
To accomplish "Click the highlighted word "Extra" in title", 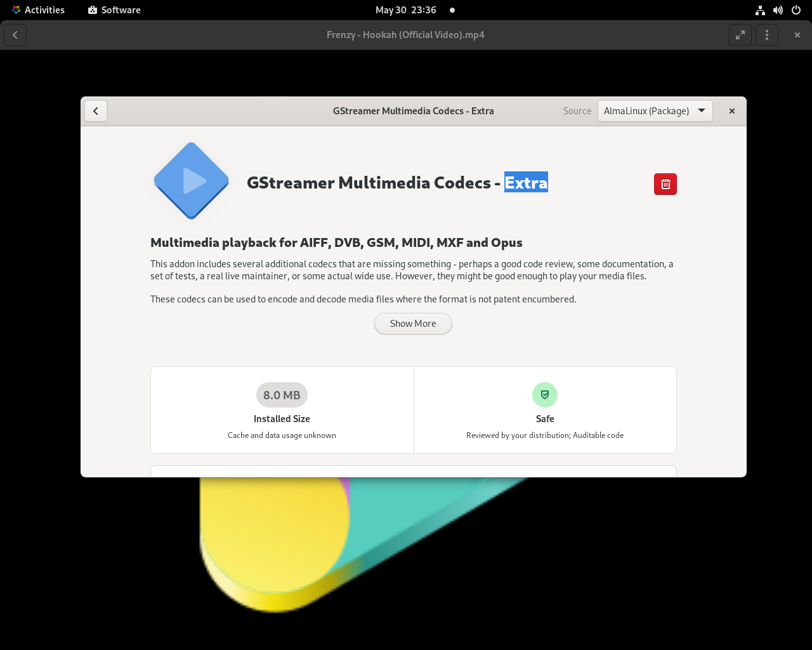I will point(526,183).
